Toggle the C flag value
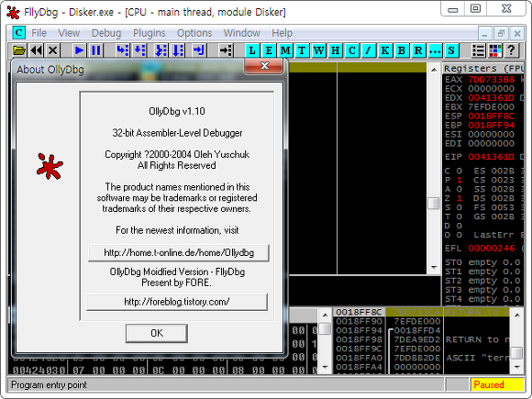The image size is (532, 399). (x=459, y=171)
